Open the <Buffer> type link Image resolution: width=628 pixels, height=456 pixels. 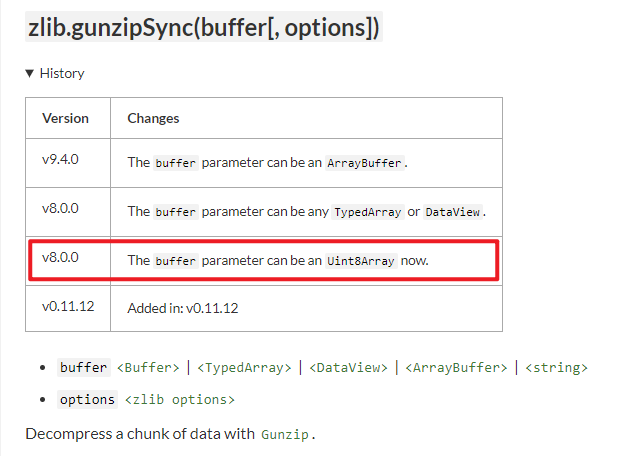pyautogui.click(x=149, y=368)
